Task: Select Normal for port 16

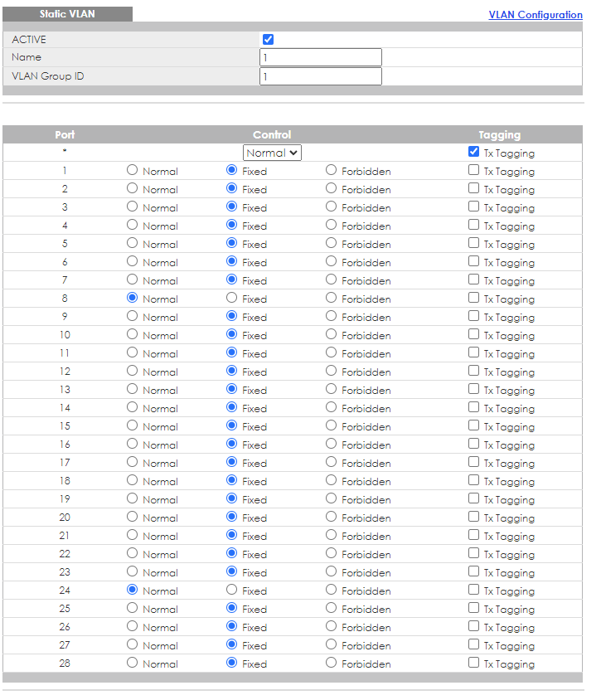Action: [132, 444]
